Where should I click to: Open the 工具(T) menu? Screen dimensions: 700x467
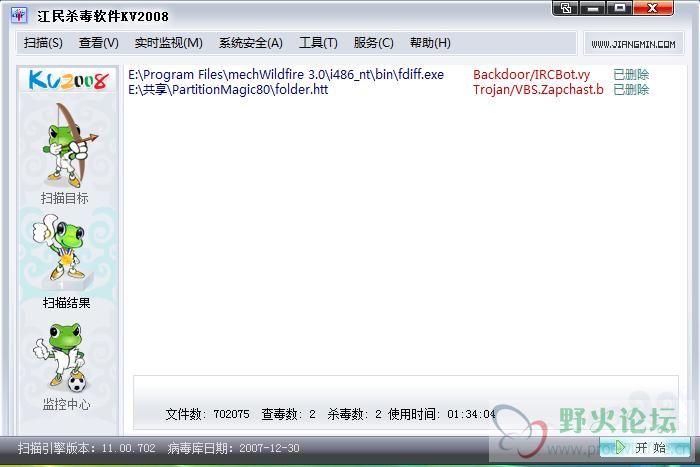point(318,43)
